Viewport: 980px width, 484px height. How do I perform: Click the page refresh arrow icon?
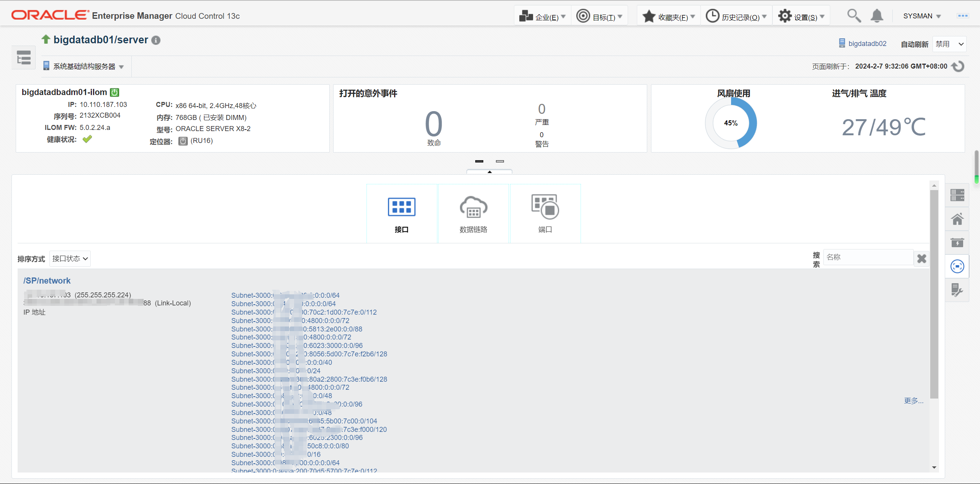[x=958, y=66]
